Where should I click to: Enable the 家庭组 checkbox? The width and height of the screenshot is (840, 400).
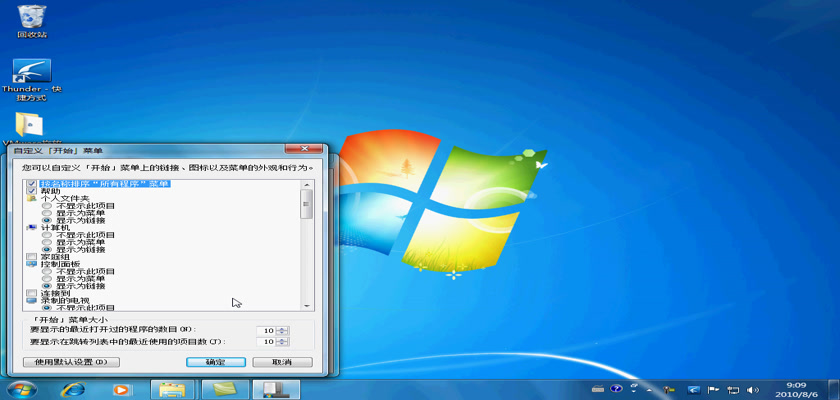click(31, 257)
